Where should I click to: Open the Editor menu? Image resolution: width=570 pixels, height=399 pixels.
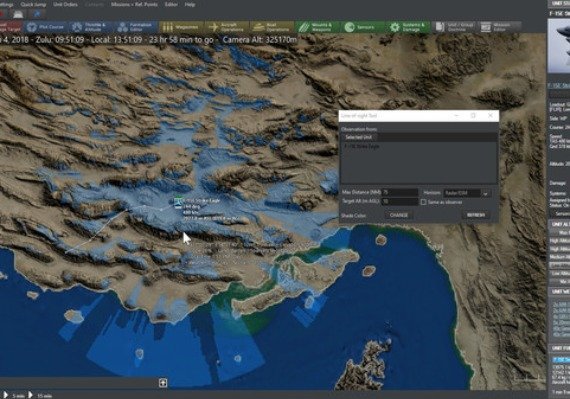click(171, 5)
